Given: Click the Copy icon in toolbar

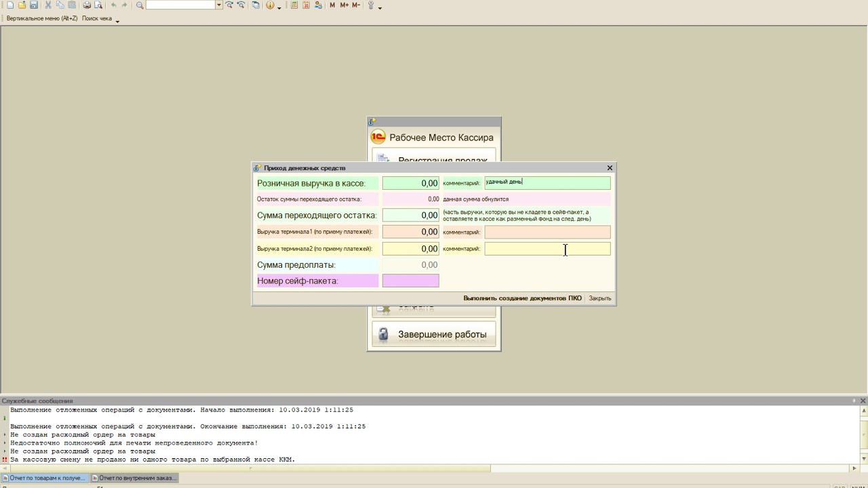Looking at the screenshot, I should pos(60,5).
